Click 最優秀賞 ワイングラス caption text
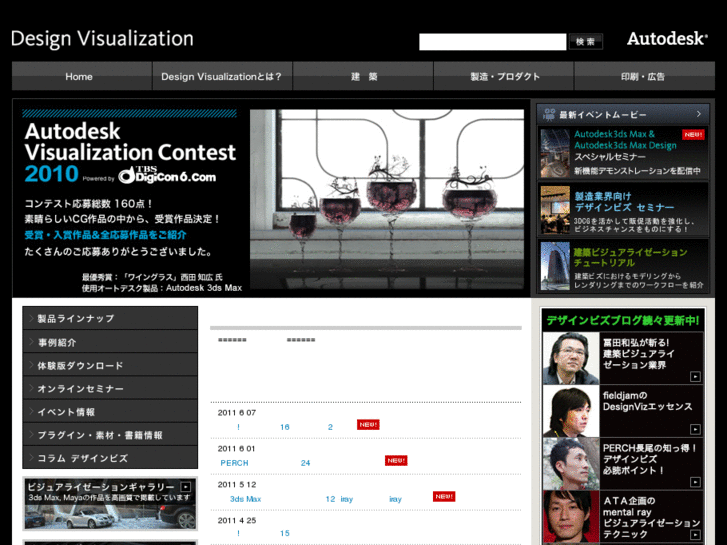Screen dimensions: 727x545 pyautogui.click(x=153, y=277)
